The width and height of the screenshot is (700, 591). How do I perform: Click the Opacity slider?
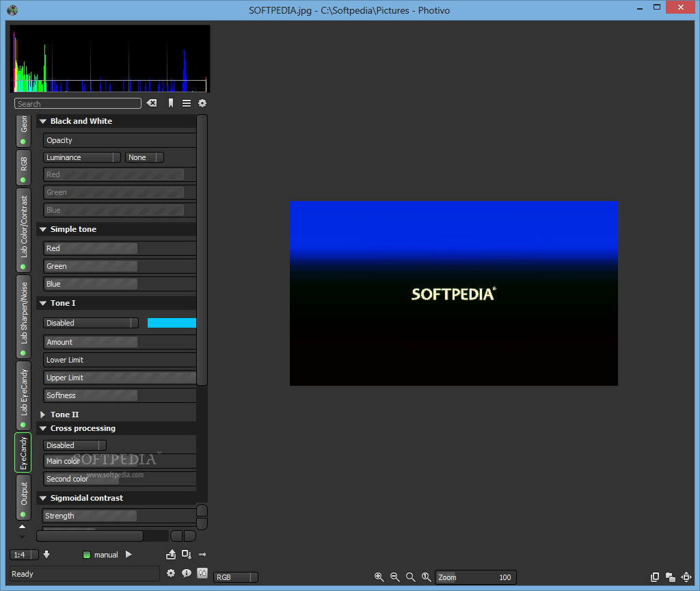tap(120, 140)
